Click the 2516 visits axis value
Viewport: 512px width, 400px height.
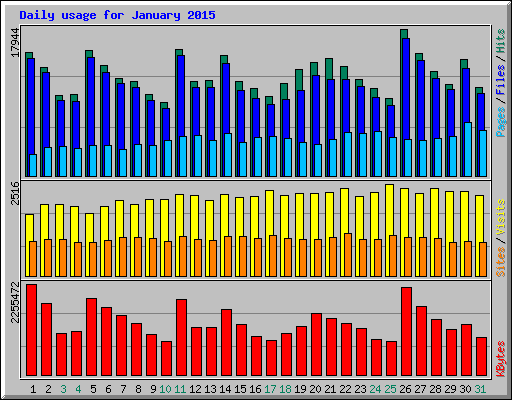tap(16, 193)
